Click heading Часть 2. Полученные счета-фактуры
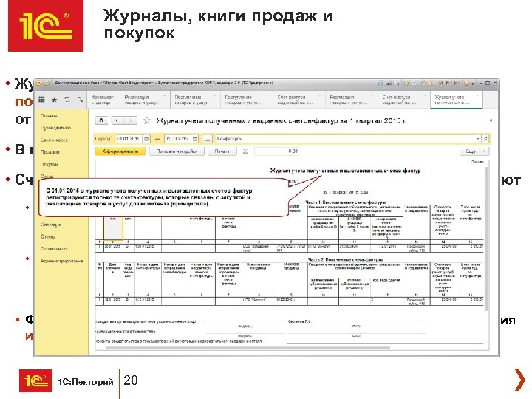532x399 pixels. point(346,259)
